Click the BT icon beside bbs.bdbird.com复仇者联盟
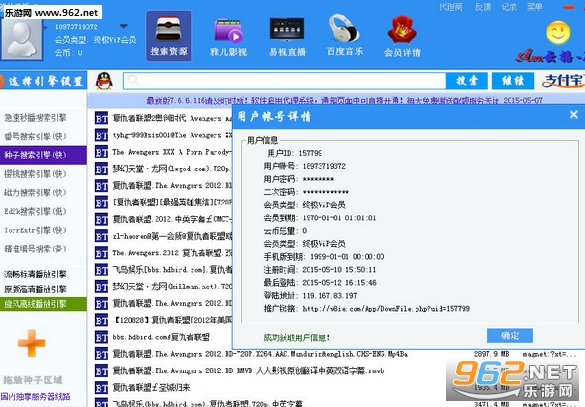Screen dimensions: 585x407 coord(101,337)
